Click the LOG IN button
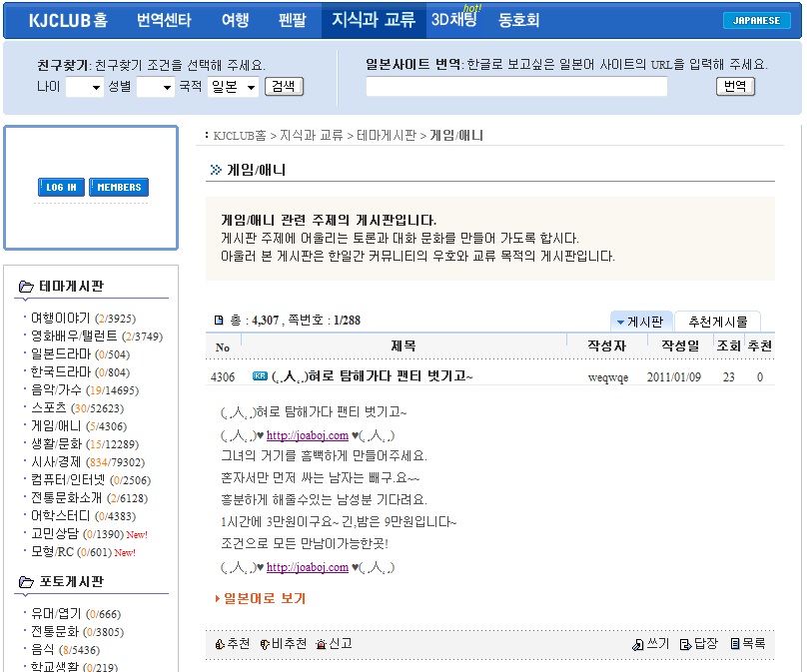Viewport: 807px width, 672px height. click(x=61, y=187)
